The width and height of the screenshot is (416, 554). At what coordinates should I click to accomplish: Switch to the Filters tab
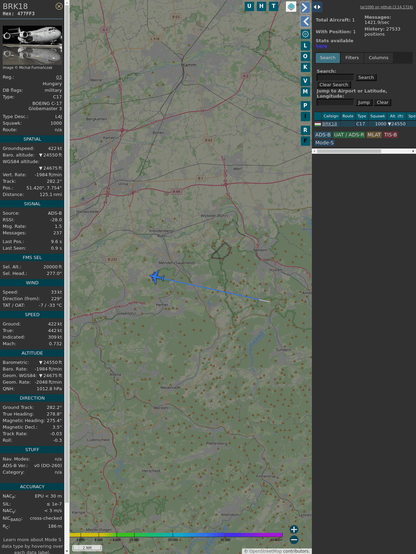352,58
